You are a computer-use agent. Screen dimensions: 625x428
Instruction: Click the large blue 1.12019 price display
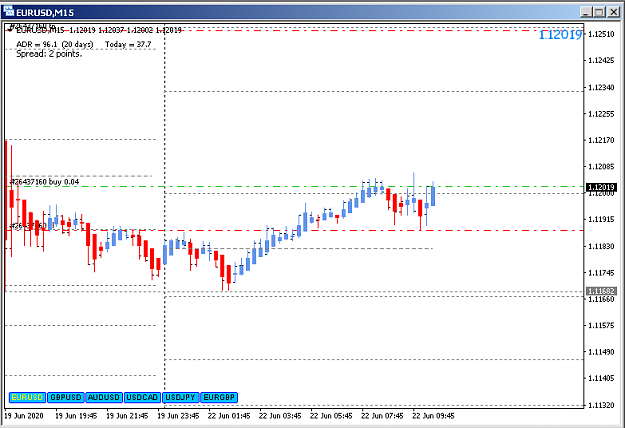point(560,35)
